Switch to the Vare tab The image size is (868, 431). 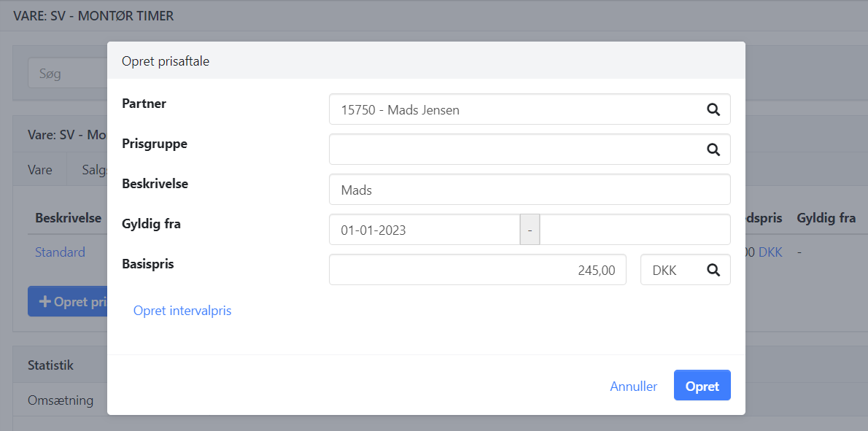coord(40,170)
